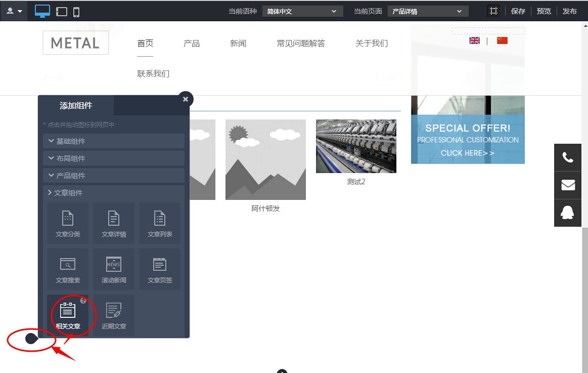Click the 近期文章 component icon

(113, 315)
